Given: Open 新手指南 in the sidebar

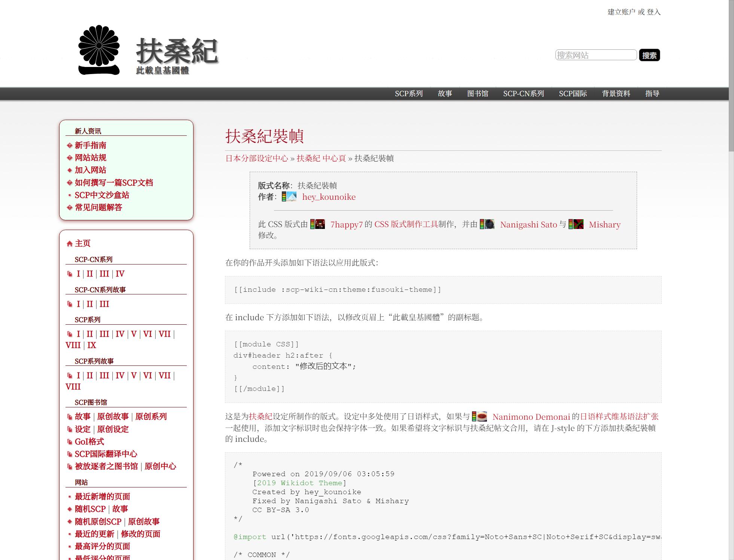Looking at the screenshot, I should click(x=90, y=145).
